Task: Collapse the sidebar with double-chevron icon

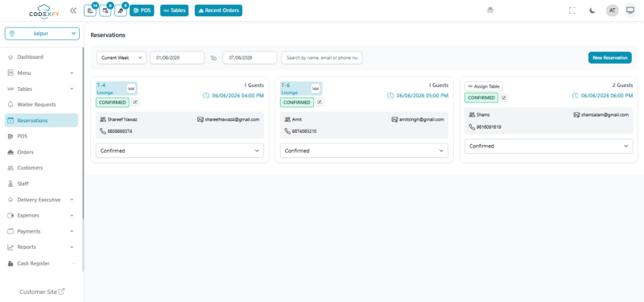Action: click(x=73, y=10)
